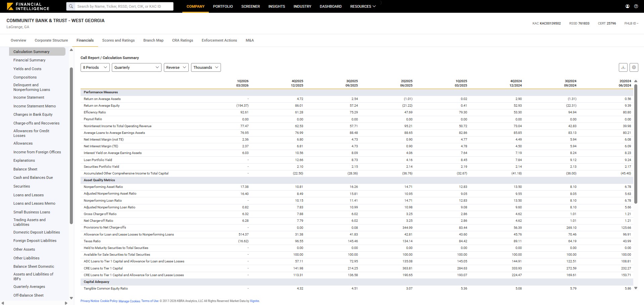The image size is (644, 305).
Task: Click the table vertical scrollbar thumb
Action: [x=636, y=144]
